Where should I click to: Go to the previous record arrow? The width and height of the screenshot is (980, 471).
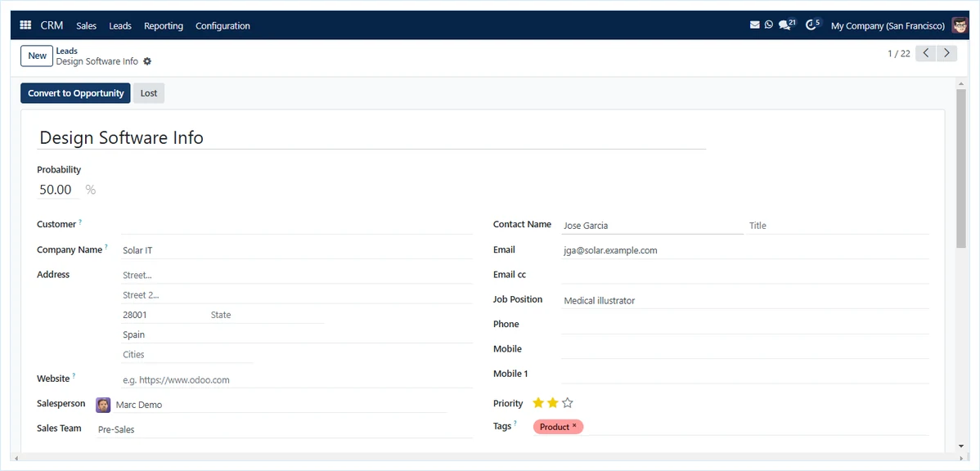(926, 53)
